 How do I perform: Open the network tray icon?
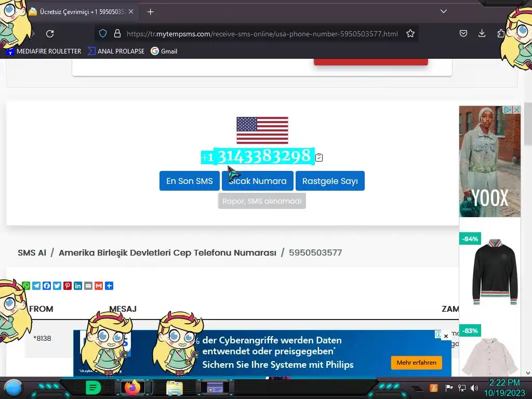tap(462, 388)
